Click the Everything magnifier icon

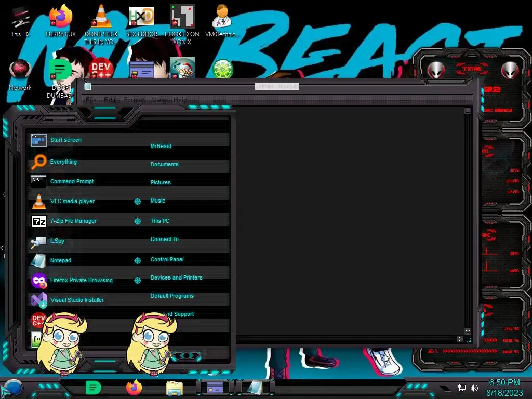38,162
